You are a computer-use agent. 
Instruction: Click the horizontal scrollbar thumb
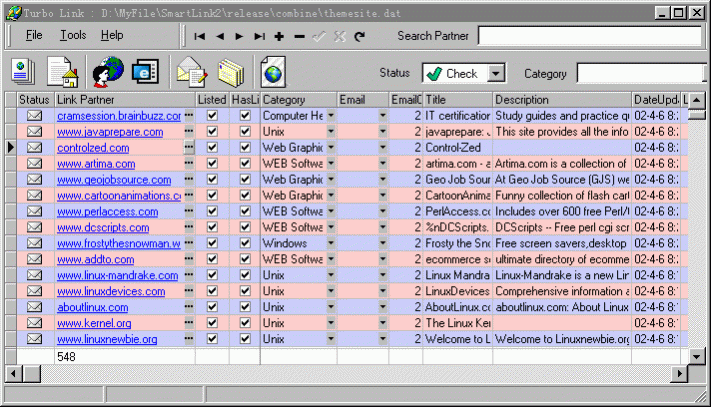[x=32, y=374]
